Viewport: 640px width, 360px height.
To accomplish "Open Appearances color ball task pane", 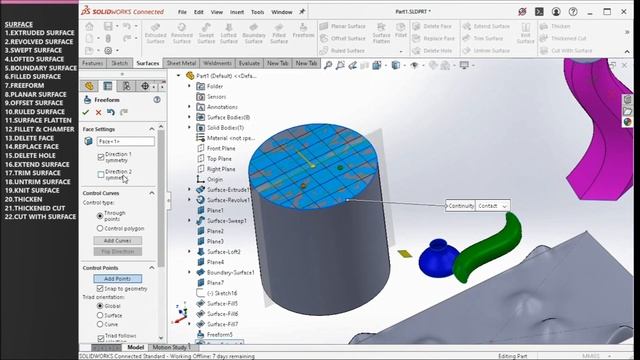I will point(627,122).
